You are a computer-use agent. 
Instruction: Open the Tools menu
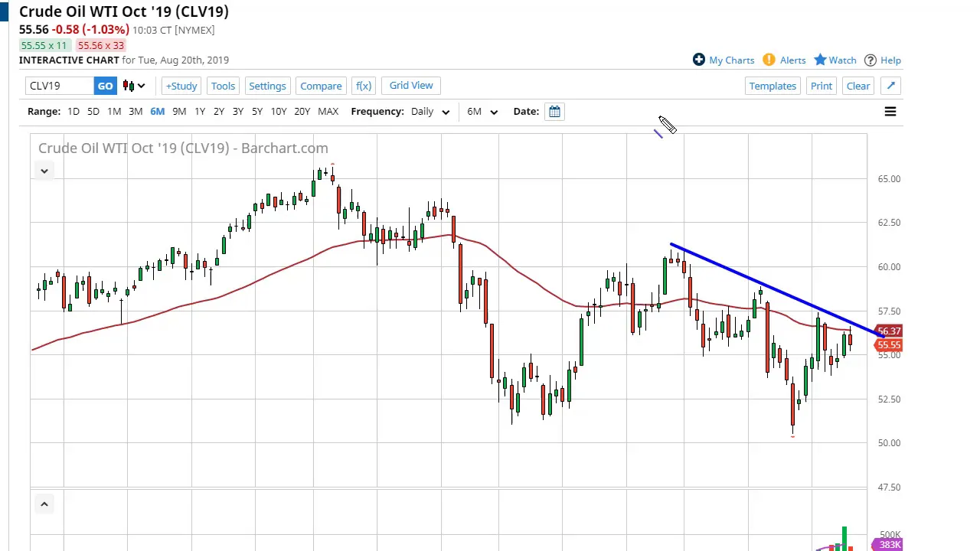coord(223,86)
